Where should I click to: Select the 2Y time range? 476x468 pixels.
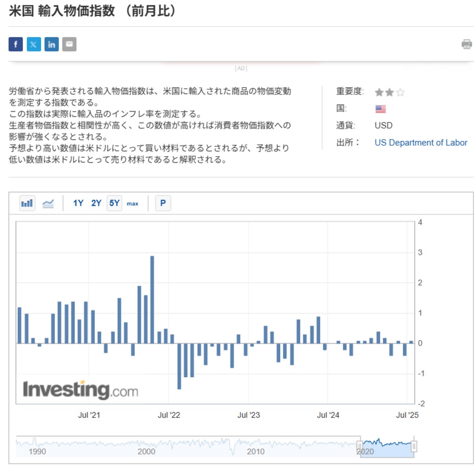point(96,203)
